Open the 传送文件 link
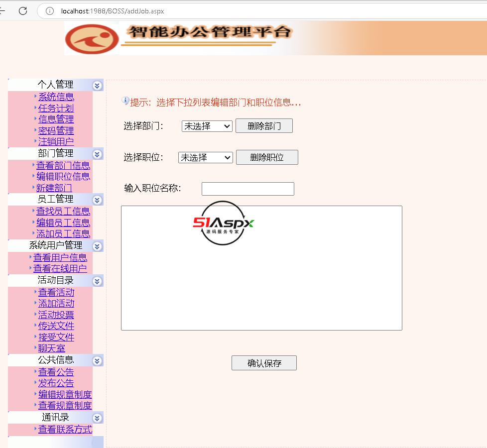This screenshot has height=448, width=487. pyautogui.click(x=56, y=326)
